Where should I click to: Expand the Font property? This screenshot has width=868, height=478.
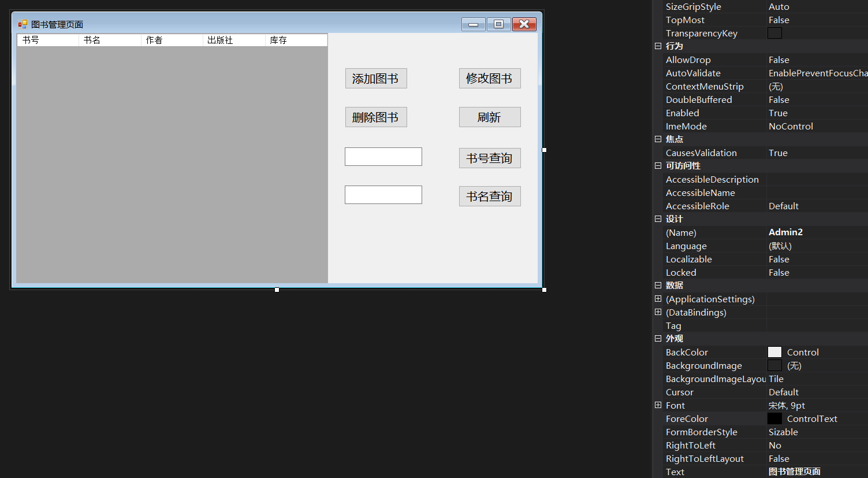pos(658,405)
